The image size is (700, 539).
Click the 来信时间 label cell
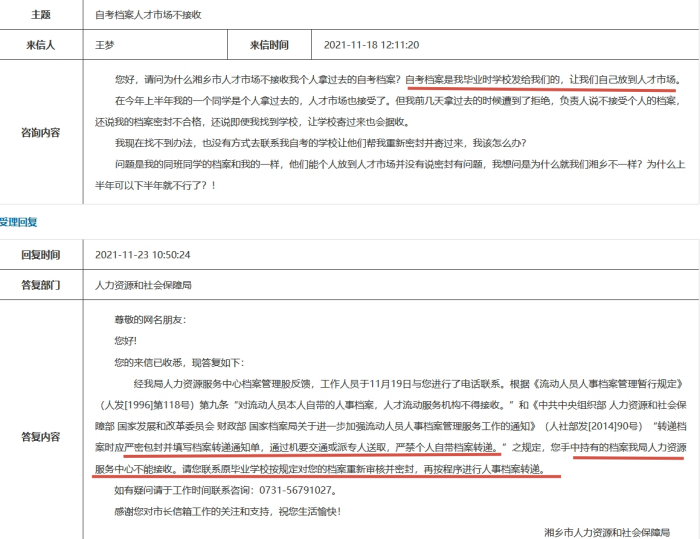[269, 45]
